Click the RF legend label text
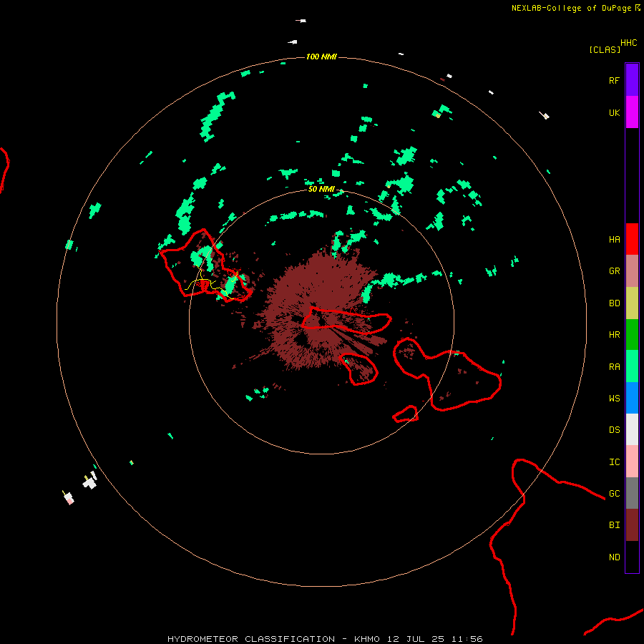Screen dimensions: 644x644 [x=614, y=80]
